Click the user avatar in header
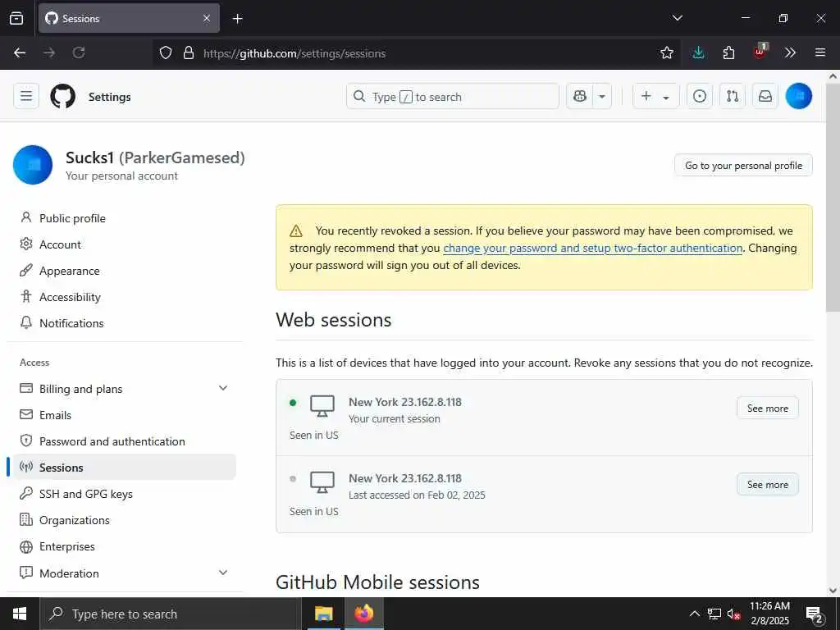The height and width of the screenshot is (630, 840). click(798, 96)
